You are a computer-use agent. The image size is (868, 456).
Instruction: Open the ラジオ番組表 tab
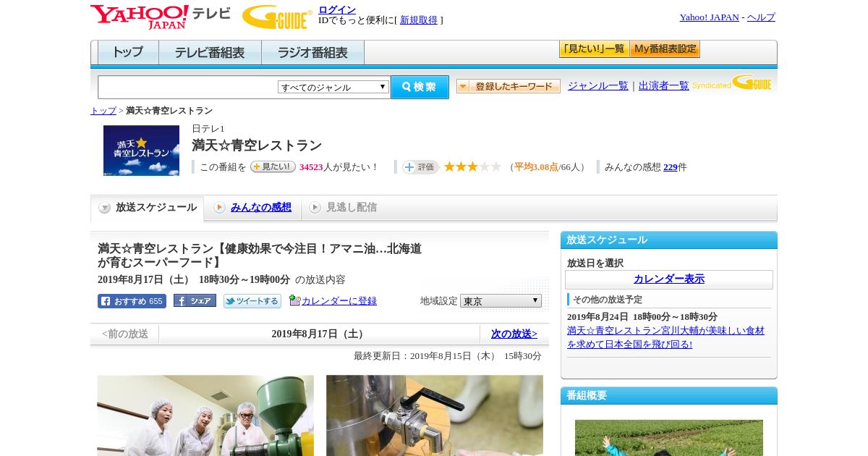tap(312, 53)
